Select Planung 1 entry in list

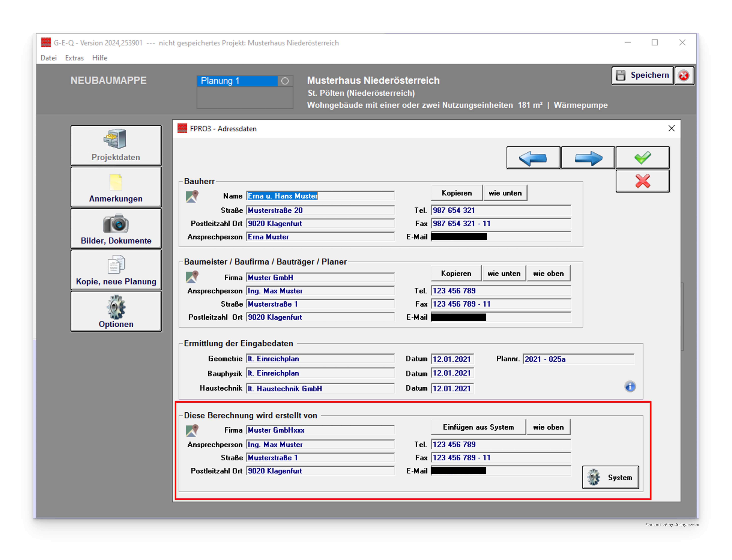click(x=237, y=81)
